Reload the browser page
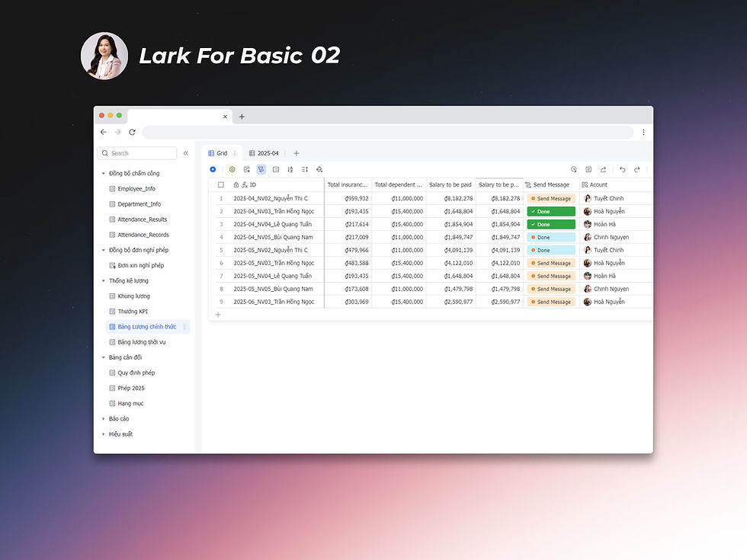 click(x=132, y=132)
